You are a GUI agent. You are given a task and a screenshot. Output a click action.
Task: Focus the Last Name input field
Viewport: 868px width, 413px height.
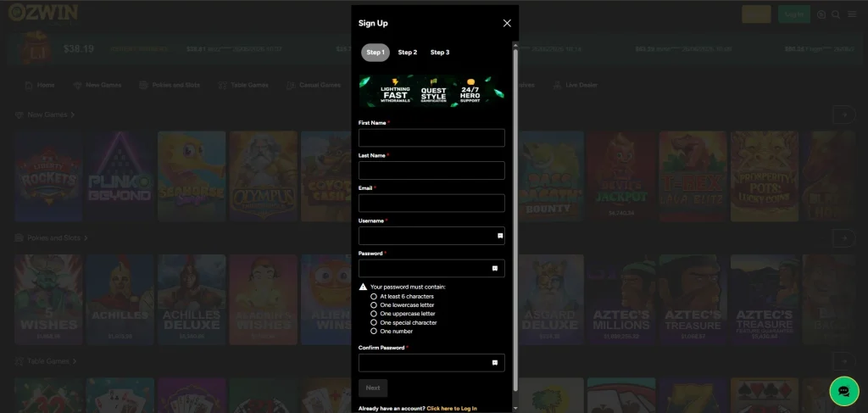point(431,170)
